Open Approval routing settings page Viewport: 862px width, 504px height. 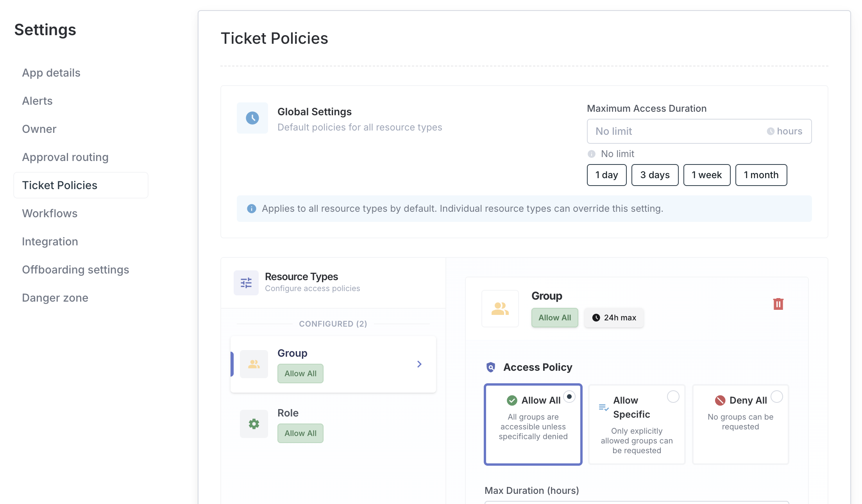(65, 157)
